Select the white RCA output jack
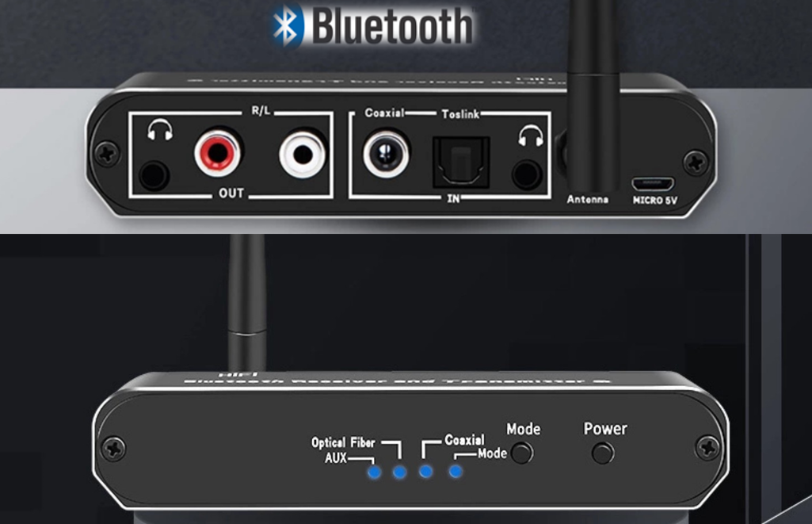Image resolution: width=812 pixels, height=524 pixels. (x=303, y=154)
